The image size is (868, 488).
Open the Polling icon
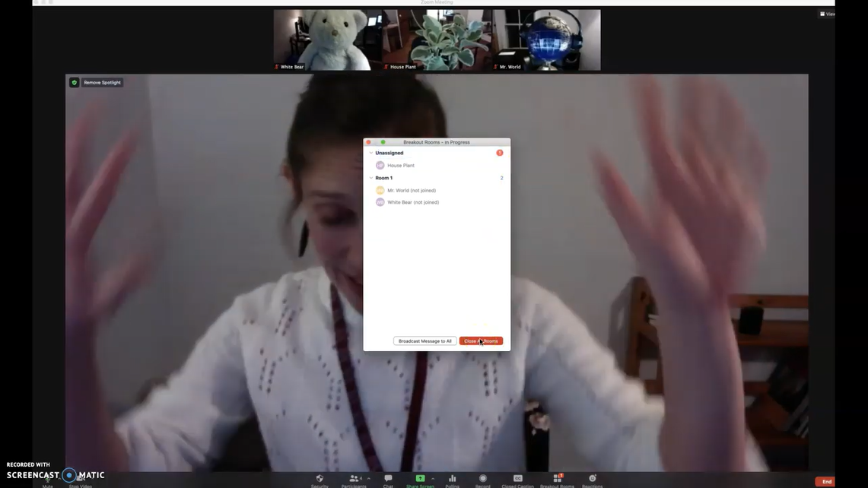[453, 479]
